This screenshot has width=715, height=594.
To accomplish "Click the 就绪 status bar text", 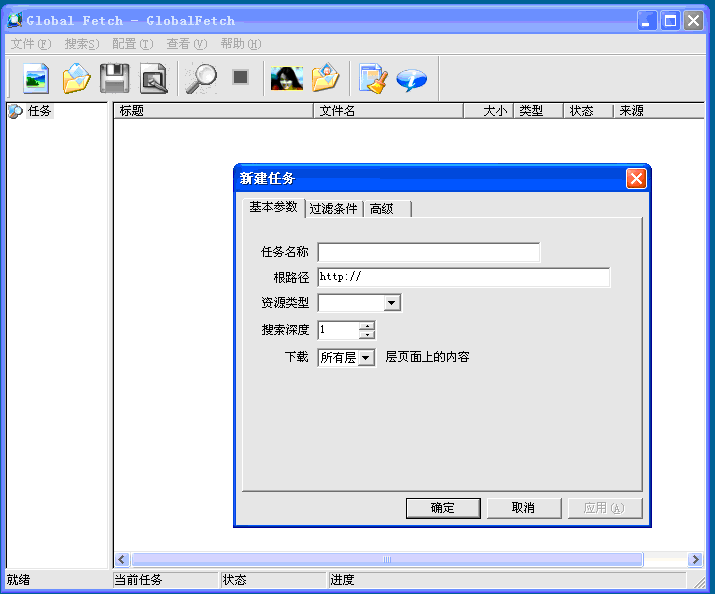I will (18, 580).
